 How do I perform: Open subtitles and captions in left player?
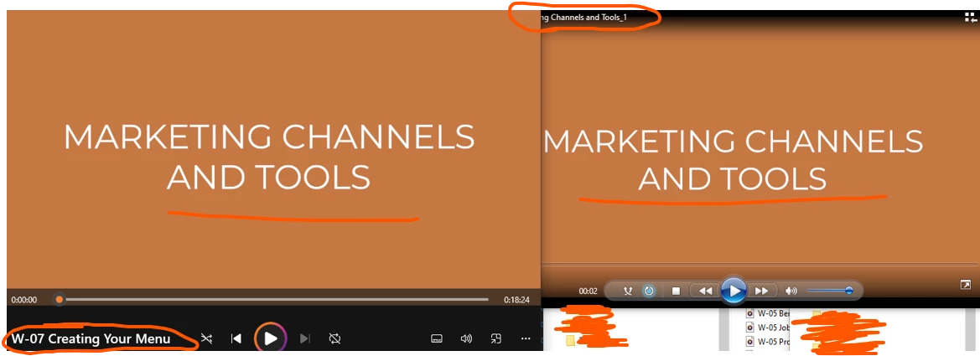click(437, 338)
